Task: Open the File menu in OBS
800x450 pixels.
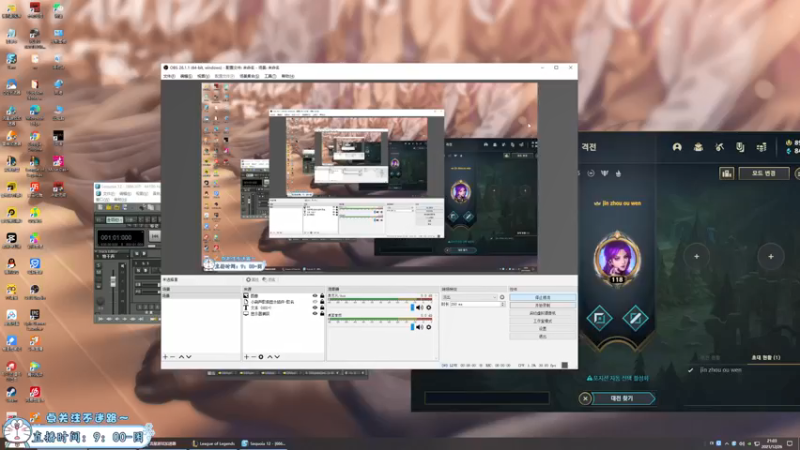Action: (x=169, y=77)
